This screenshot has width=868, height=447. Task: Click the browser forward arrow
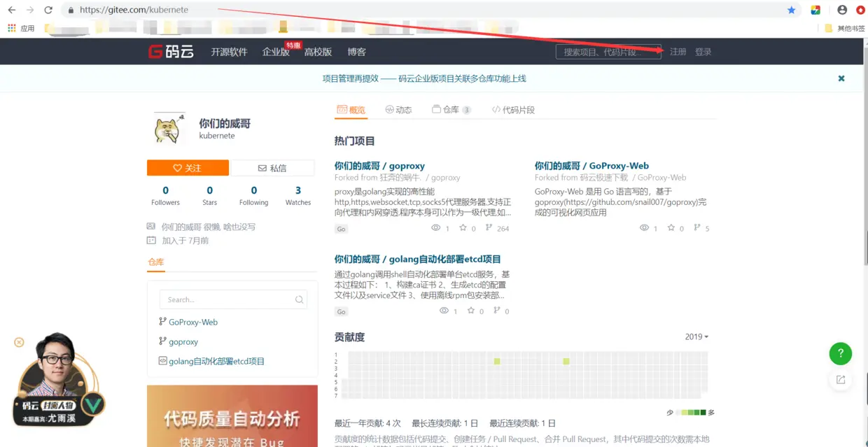point(29,10)
